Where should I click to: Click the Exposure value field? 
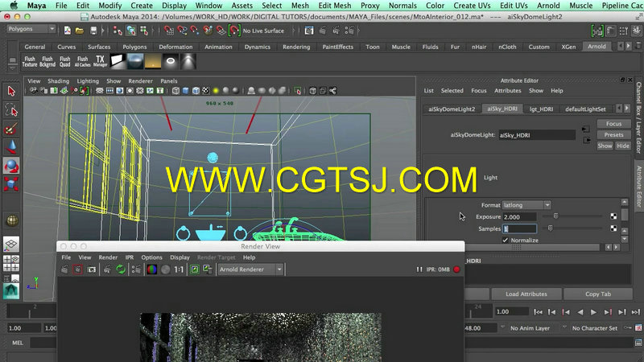519,216
